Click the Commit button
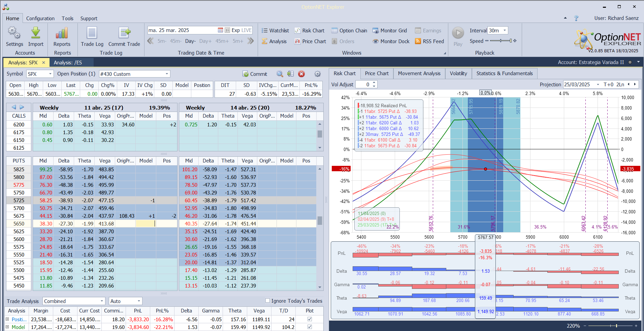Viewport: 644px width, 331px height. click(255, 74)
